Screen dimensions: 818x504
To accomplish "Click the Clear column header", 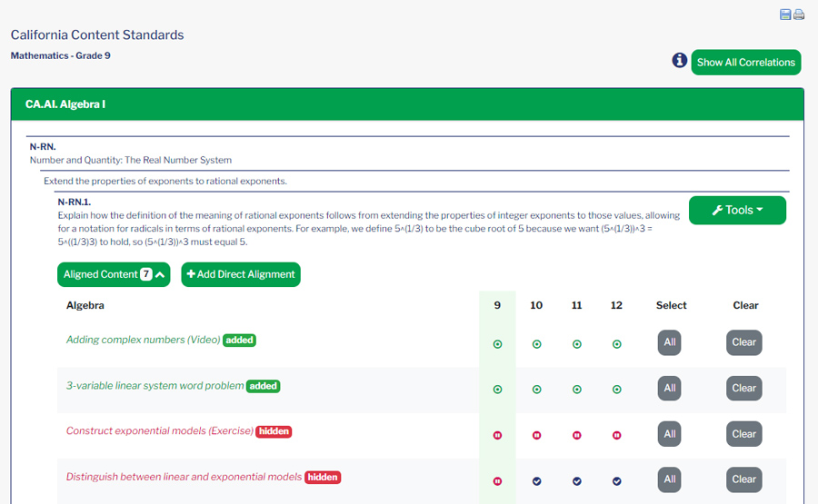I will point(745,305).
